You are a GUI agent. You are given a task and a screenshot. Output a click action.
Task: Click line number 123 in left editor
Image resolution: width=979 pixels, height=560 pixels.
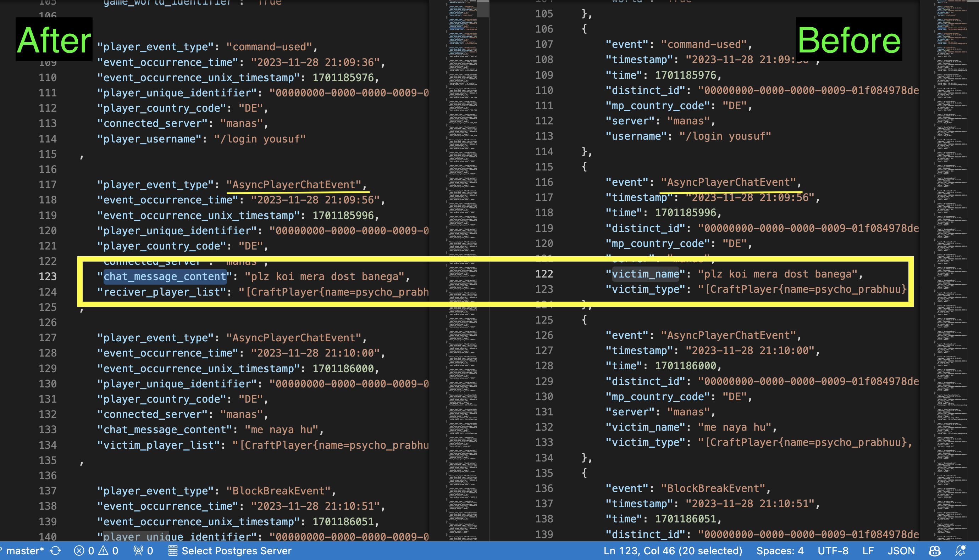click(48, 276)
